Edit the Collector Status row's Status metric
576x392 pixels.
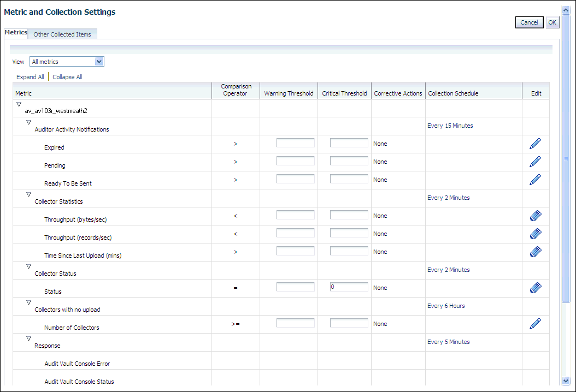[x=536, y=288]
